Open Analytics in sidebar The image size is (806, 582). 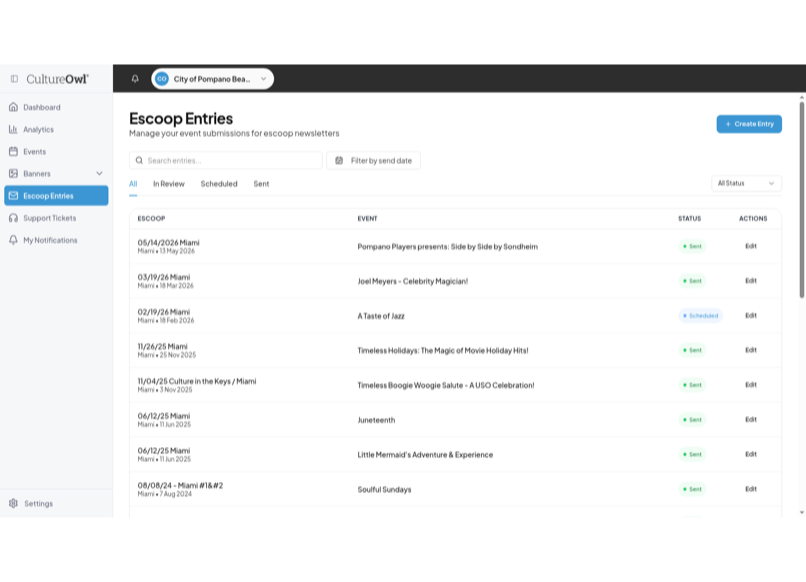click(56, 129)
